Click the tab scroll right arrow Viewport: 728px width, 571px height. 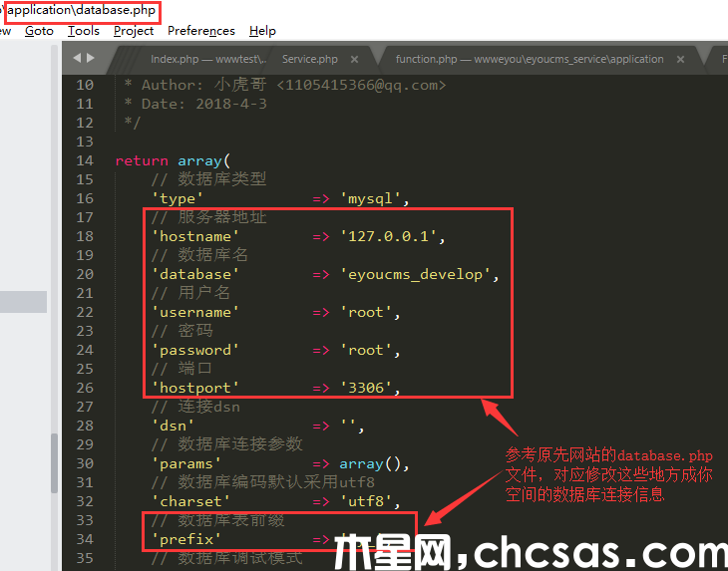point(91,58)
